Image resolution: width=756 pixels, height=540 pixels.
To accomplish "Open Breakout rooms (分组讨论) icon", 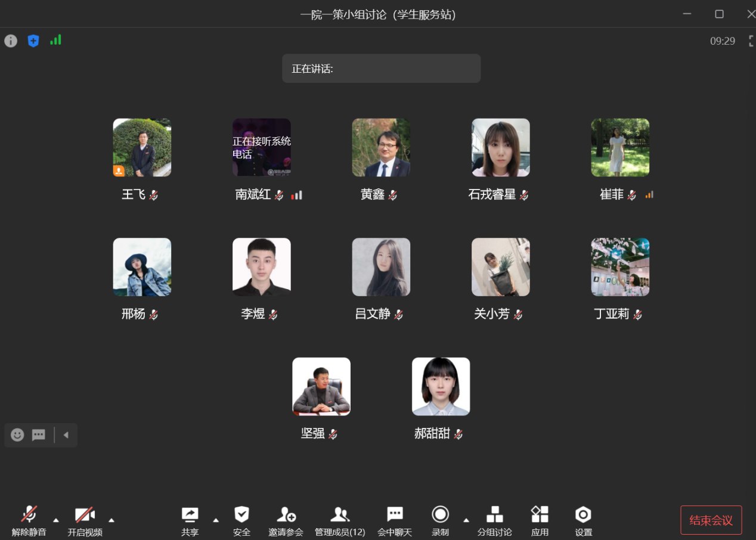I will (494, 515).
